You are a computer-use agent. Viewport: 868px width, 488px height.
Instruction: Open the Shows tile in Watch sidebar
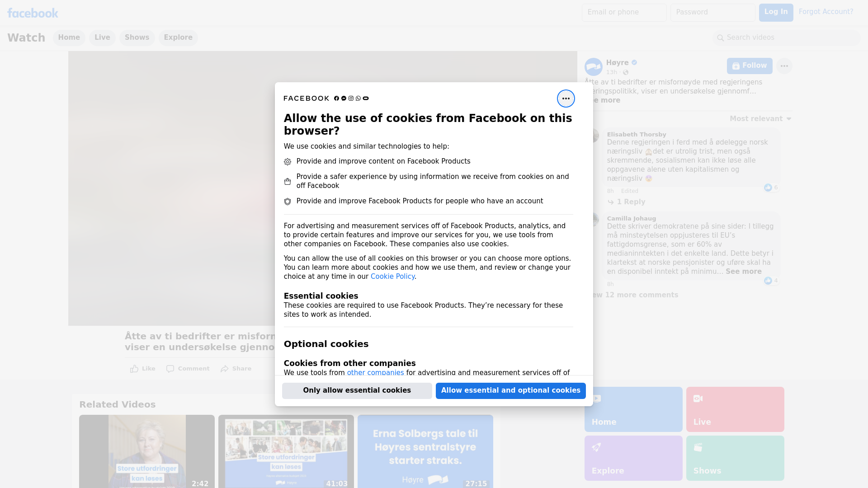(x=735, y=458)
